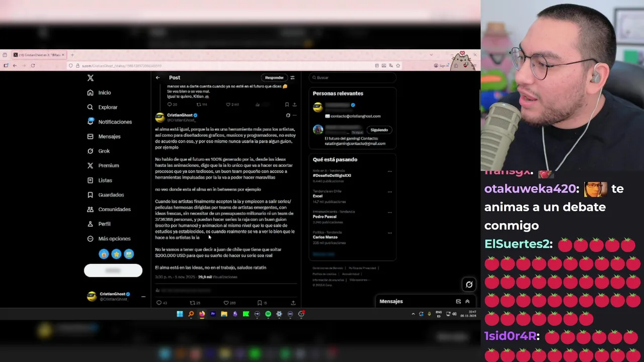The width and height of the screenshot is (644, 362).
Task: Bookmark page with the address bar star
Action: (398, 65)
